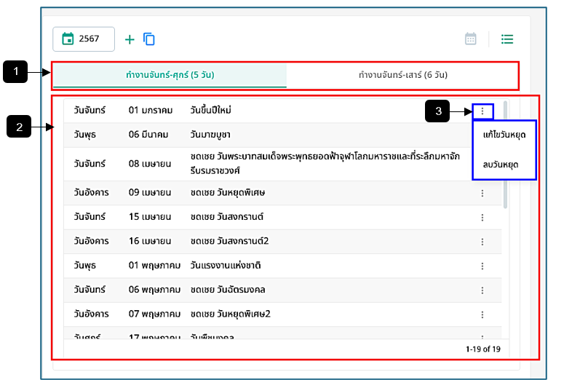
Task: Choose แก้ไขวันหยุด from the popup menu
Action: (x=504, y=135)
